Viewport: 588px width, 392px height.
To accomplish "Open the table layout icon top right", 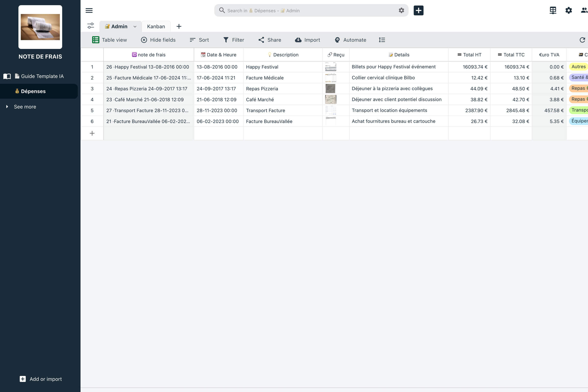I will (x=553, y=11).
